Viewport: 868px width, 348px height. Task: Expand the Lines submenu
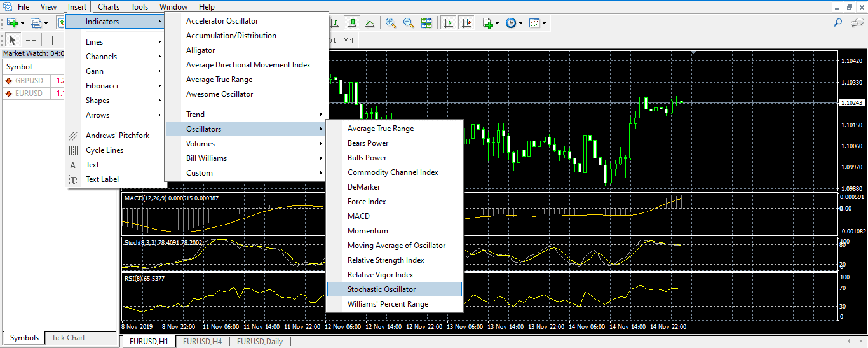pos(116,42)
